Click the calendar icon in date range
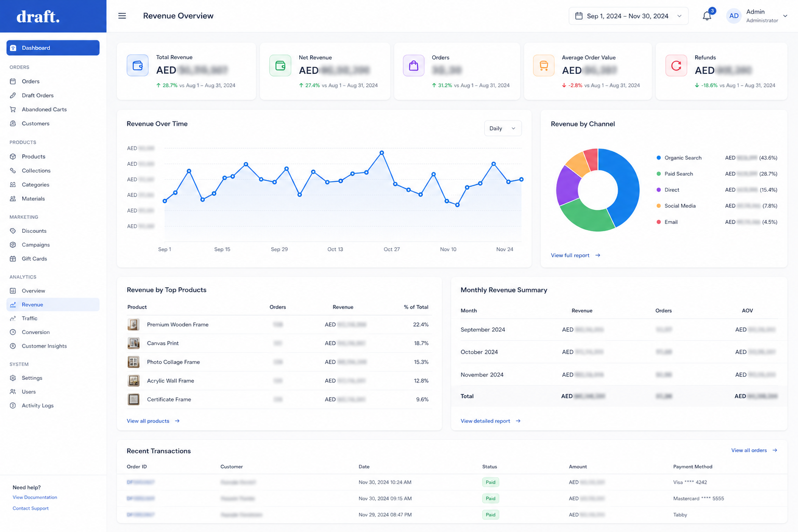Image resolution: width=798 pixels, height=532 pixels. (579, 16)
